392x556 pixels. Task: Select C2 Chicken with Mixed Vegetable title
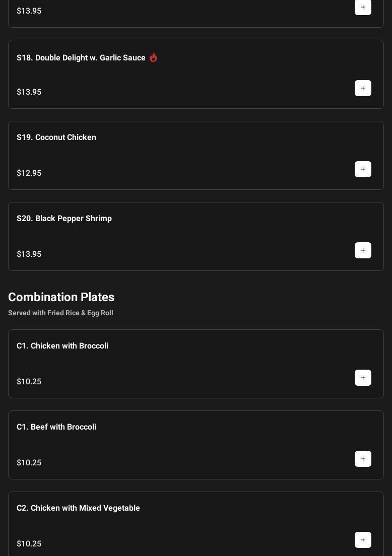(x=78, y=508)
